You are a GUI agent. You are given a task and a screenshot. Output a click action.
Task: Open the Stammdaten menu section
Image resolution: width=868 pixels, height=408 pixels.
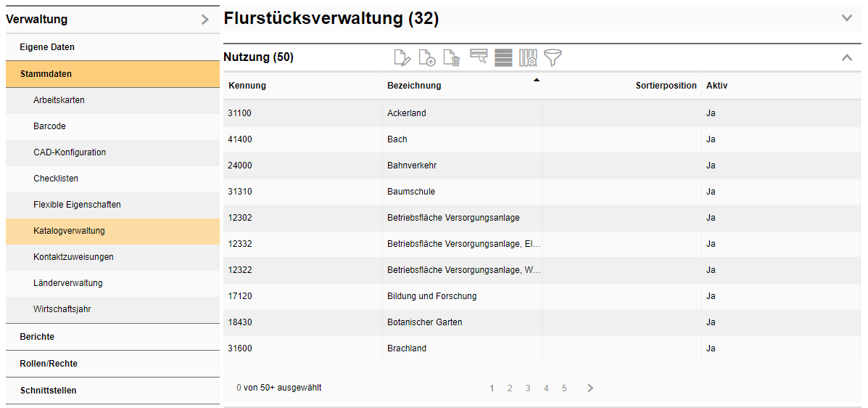46,74
